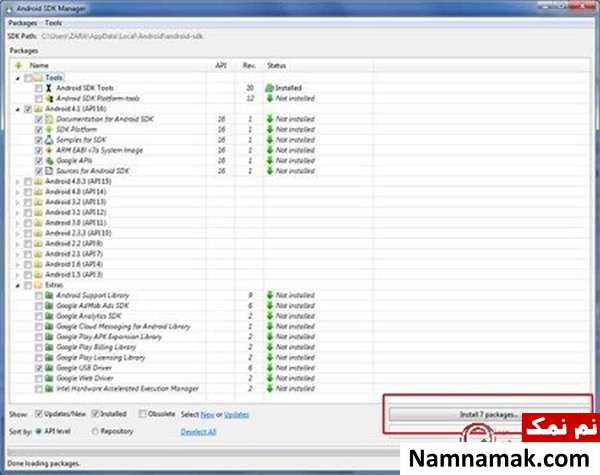The width and height of the screenshot is (600, 475).
Task: Click the Android Support Library icon
Action: tap(49, 295)
